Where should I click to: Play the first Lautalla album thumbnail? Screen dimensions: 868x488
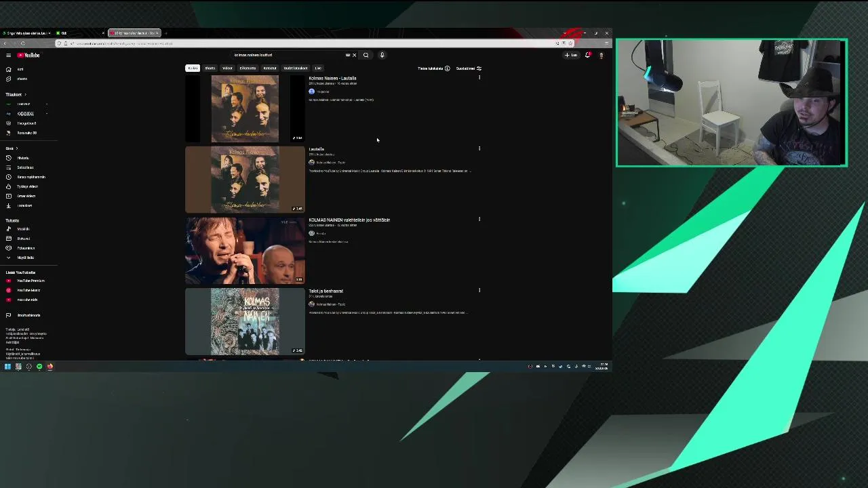tap(245, 108)
